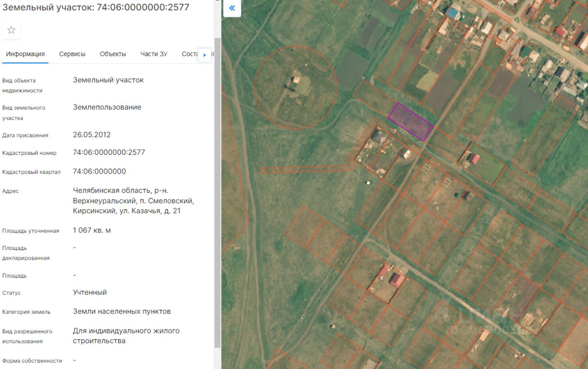Add parcel to favorites with star icon

tap(11, 30)
